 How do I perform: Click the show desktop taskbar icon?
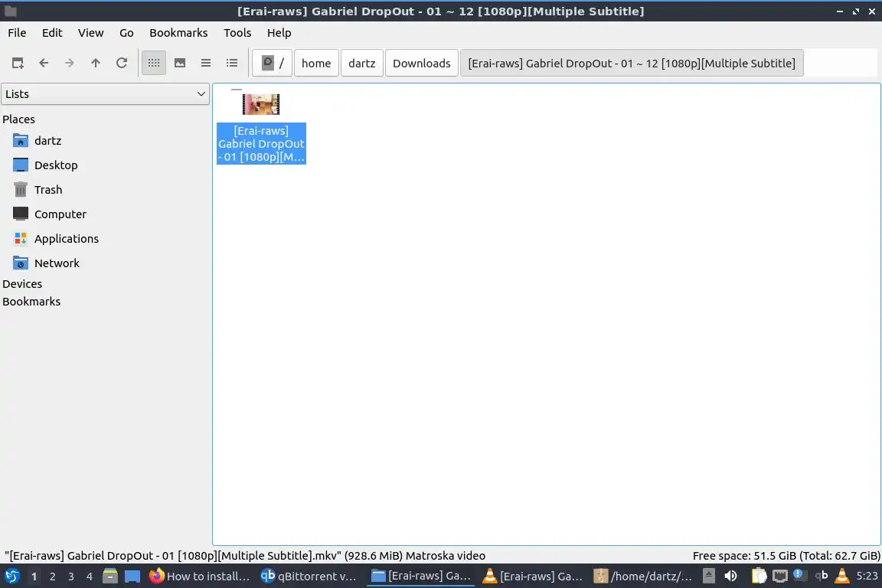pyautogui.click(x=132, y=577)
